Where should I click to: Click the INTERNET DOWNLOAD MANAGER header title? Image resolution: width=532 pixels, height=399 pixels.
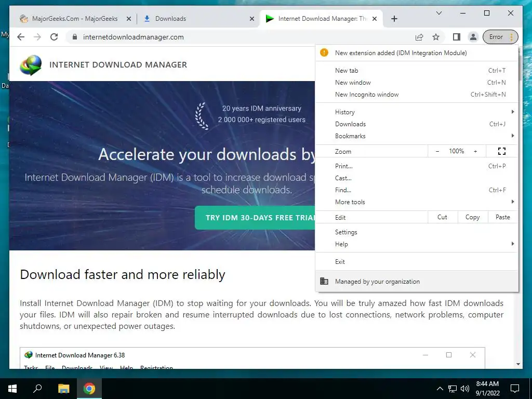click(x=118, y=65)
